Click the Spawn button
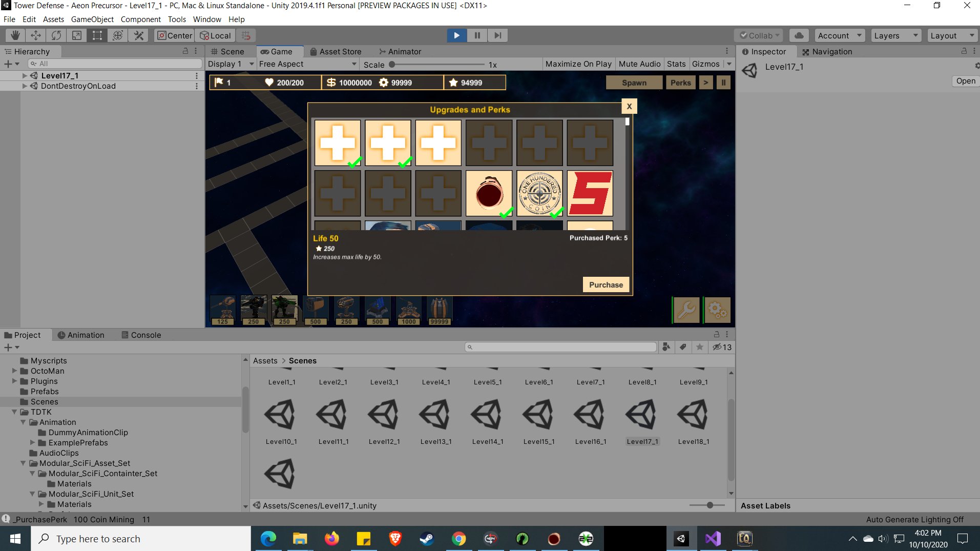 (x=634, y=83)
